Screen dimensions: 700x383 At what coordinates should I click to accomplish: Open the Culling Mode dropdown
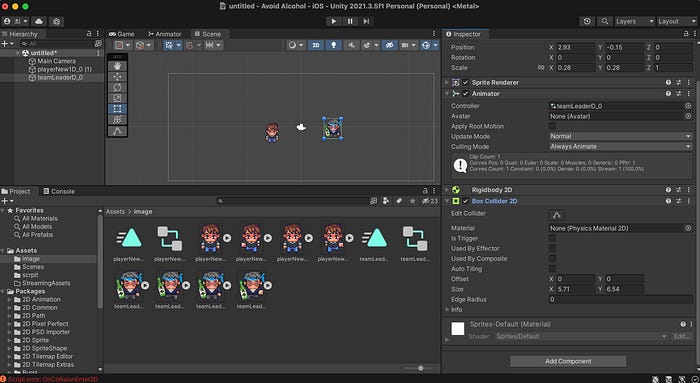(x=621, y=146)
